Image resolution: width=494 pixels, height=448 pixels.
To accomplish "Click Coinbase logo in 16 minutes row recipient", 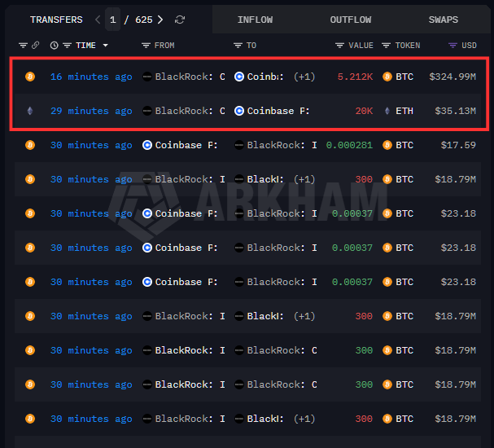I will 239,77.
